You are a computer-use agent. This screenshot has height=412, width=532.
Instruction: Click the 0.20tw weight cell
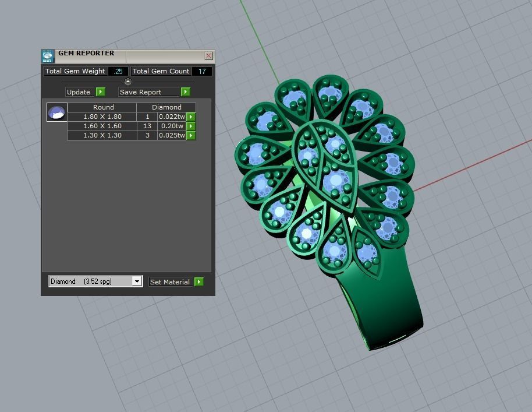tap(172, 126)
